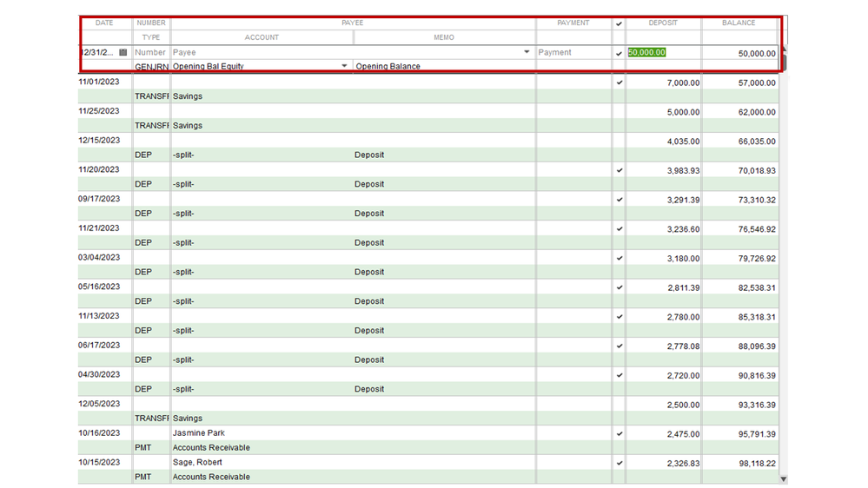Select the Savings account under 12/05/2023
The image size is (868, 488).
[187, 418]
